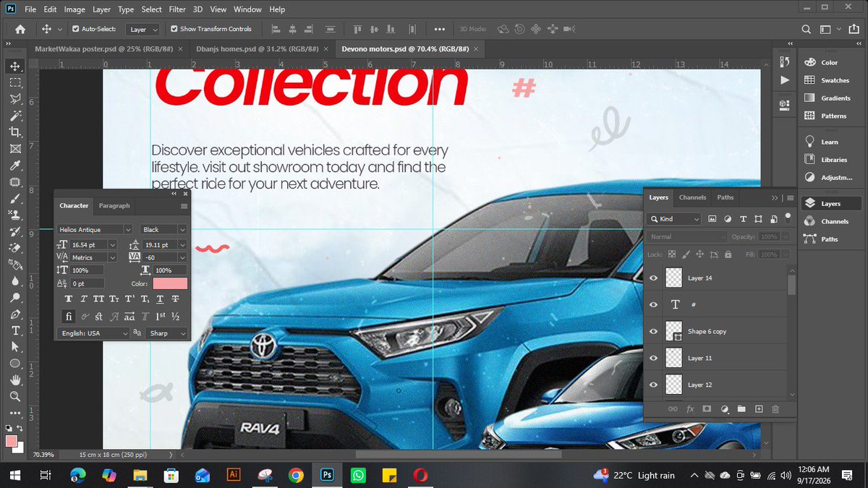Screen dimensions: 868x488
Task: Open the Sharp anti-aliasing dropdown
Action: click(167, 333)
